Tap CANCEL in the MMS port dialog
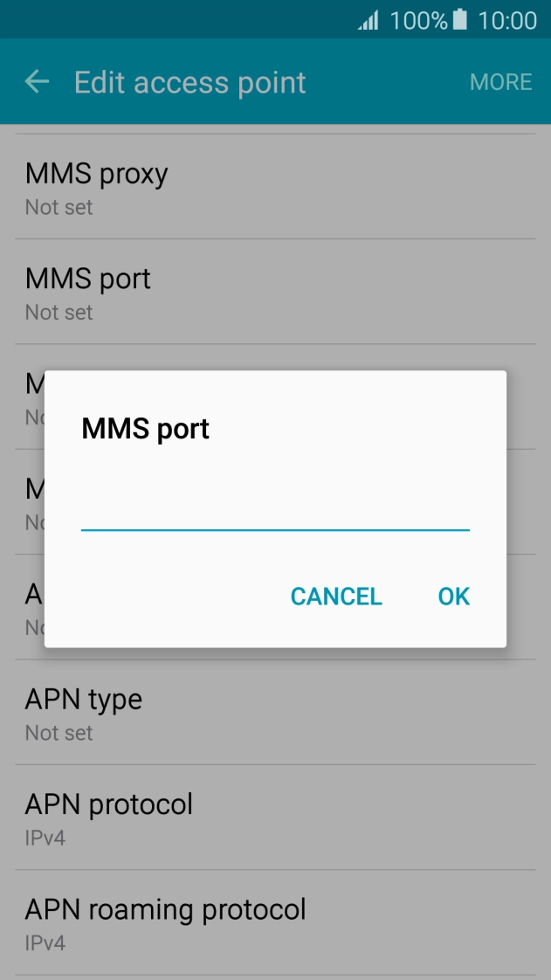The width and height of the screenshot is (551, 980). [336, 597]
